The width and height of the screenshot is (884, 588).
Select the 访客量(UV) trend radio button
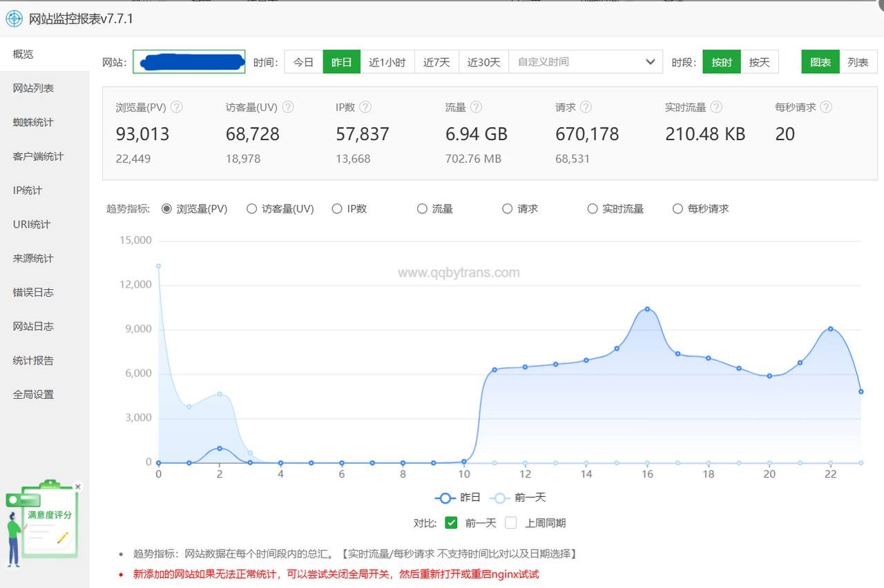[x=251, y=208]
